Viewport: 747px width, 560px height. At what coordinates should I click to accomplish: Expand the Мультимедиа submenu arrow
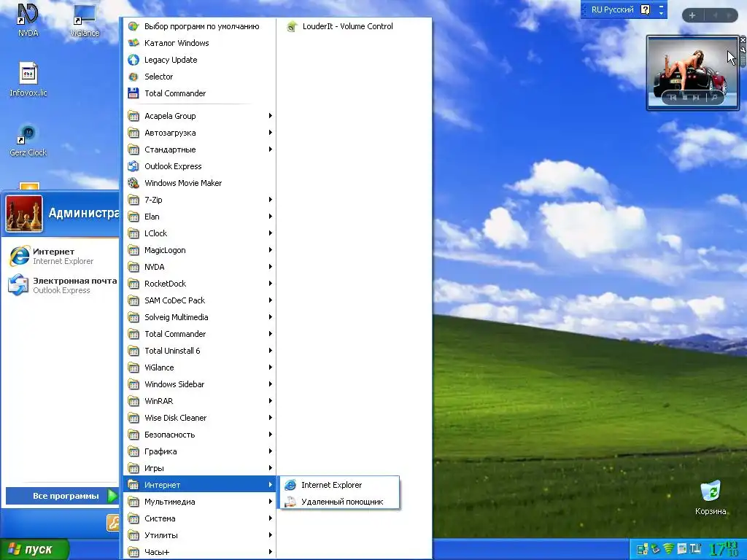(x=270, y=502)
